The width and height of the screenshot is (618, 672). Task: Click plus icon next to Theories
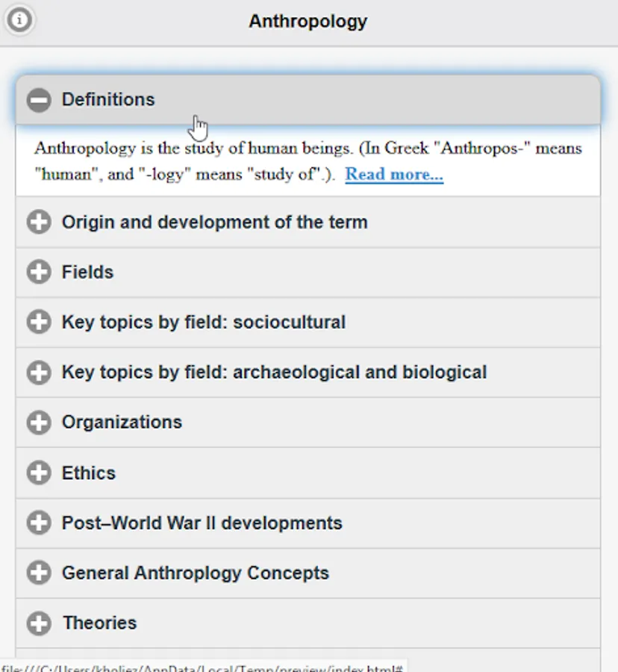(x=39, y=623)
